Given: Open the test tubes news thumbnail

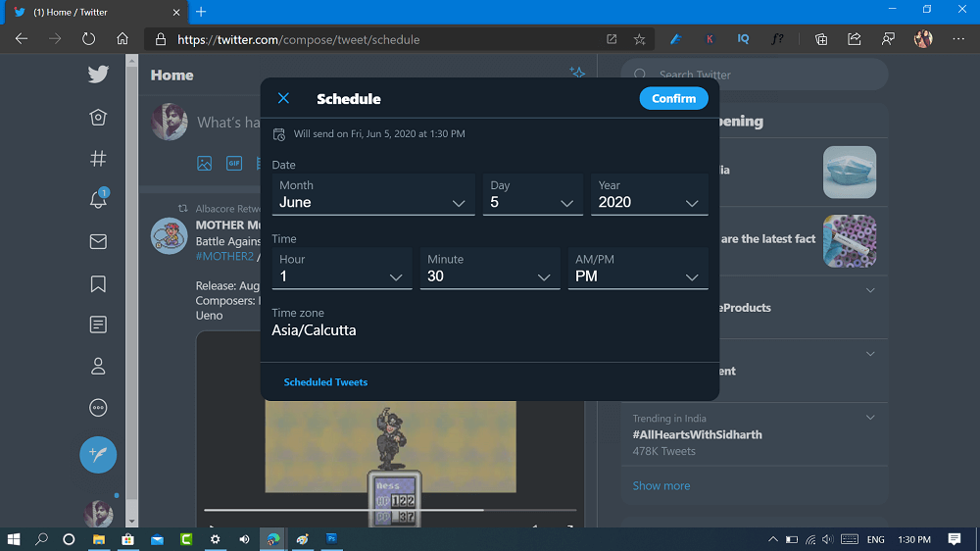Looking at the screenshot, I should tap(850, 241).
